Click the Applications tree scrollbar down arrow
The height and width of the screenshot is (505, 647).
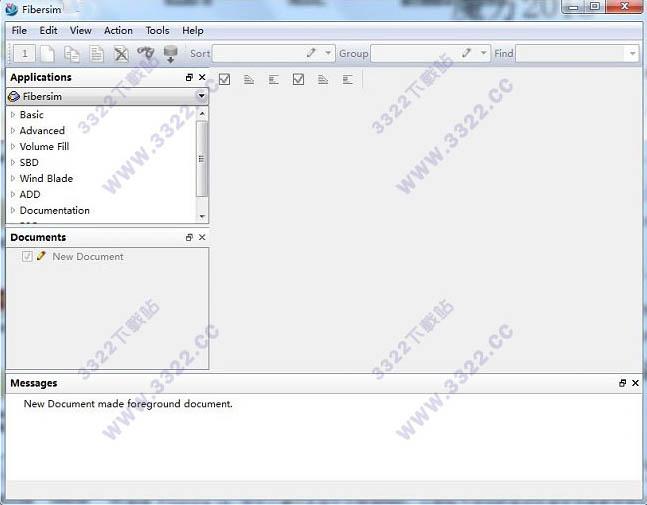pyautogui.click(x=202, y=217)
